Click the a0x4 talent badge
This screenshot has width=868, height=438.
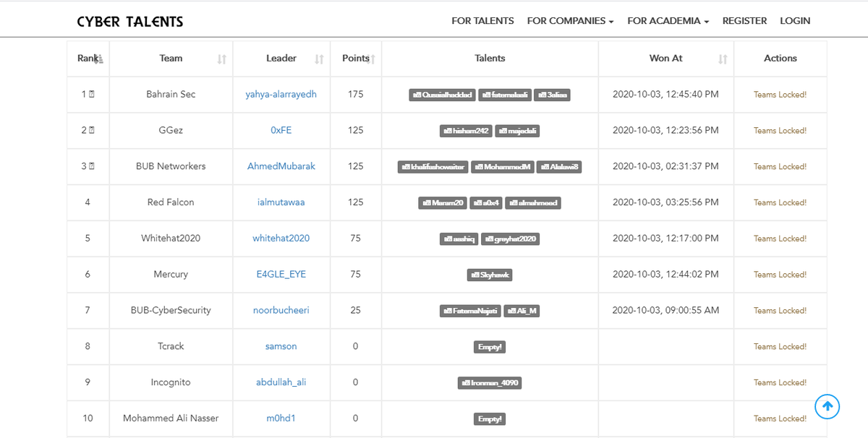[x=486, y=203]
